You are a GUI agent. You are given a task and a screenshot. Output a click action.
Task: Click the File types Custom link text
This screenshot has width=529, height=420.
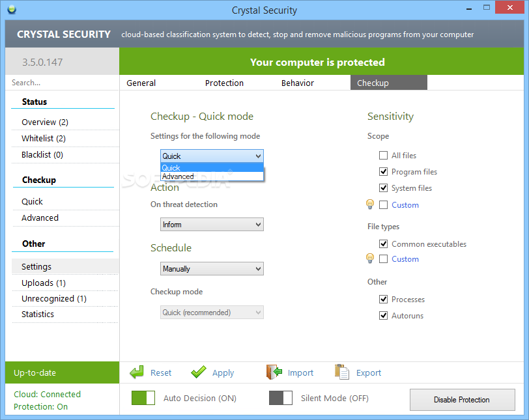[x=405, y=259]
